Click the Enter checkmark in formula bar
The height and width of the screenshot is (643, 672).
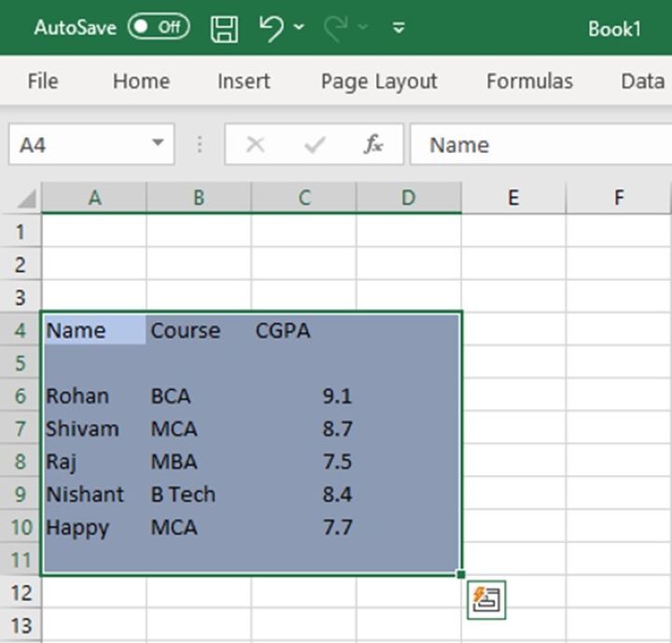point(315,145)
